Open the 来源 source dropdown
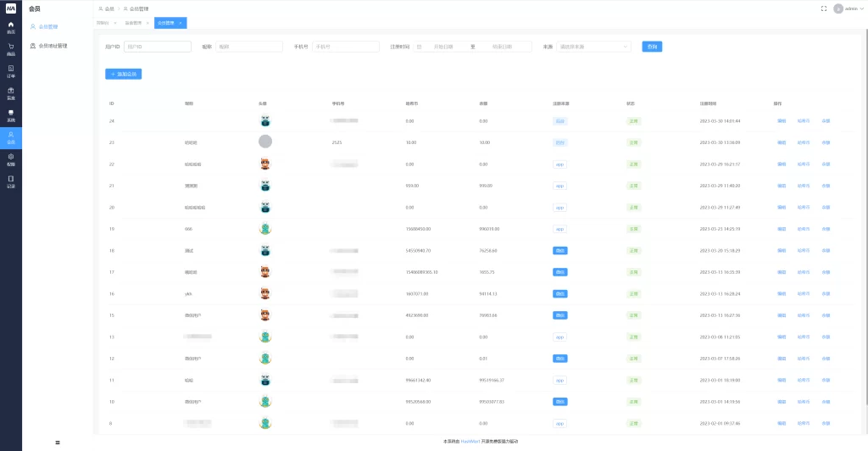The width and height of the screenshot is (868, 451). point(594,47)
